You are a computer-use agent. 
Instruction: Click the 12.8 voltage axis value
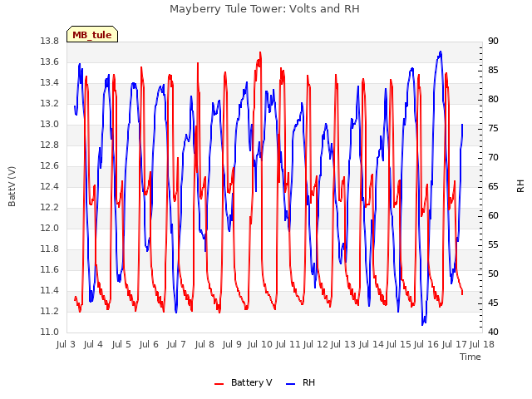point(50,145)
